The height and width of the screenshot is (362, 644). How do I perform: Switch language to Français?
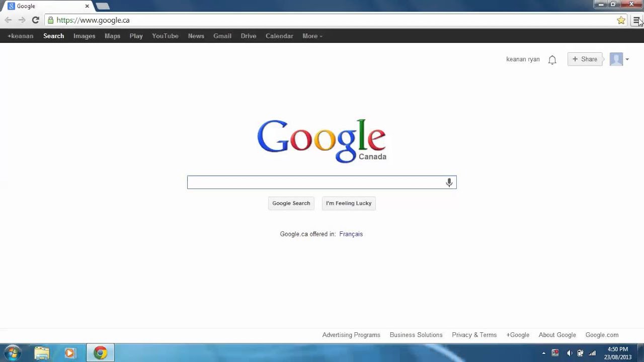pyautogui.click(x=351, y=234)
